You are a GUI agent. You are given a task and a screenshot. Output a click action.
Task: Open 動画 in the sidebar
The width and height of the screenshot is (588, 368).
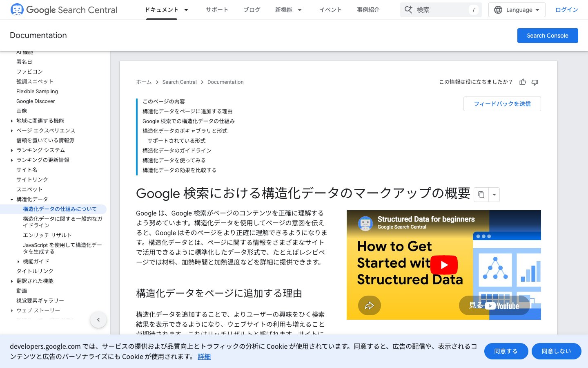(x=22, y=291)
